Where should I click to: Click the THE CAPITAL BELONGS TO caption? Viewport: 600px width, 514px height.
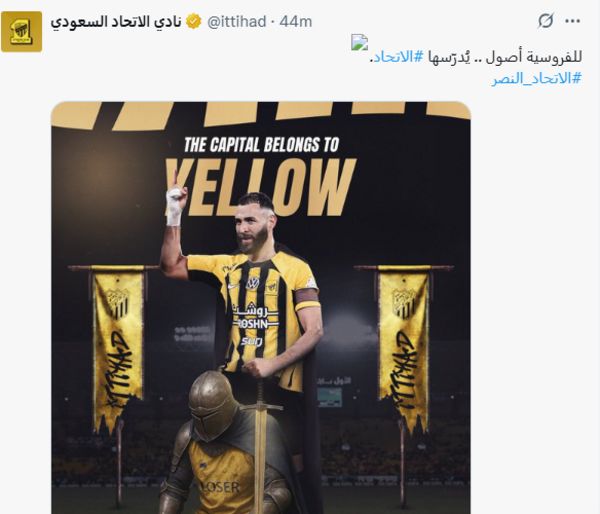tap(262, 145)
